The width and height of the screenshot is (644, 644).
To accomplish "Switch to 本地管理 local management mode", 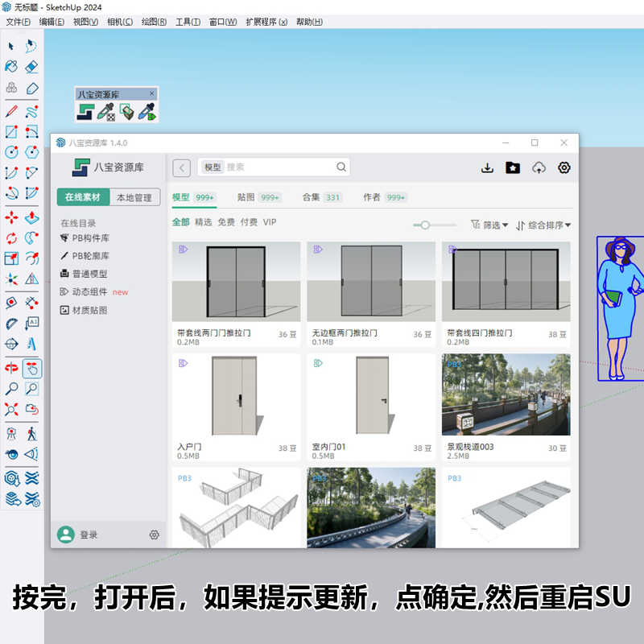I will (x=133, y=197).
